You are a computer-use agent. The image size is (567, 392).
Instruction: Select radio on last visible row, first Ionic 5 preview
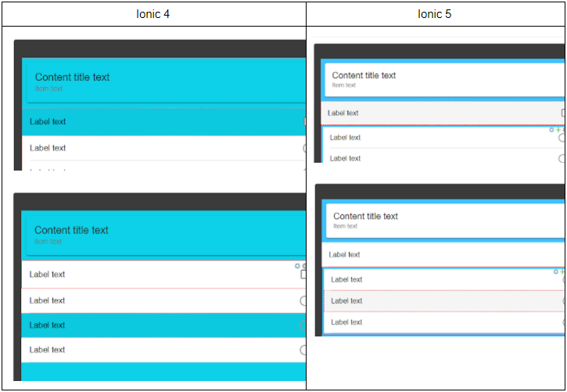[x=562, y=158]
